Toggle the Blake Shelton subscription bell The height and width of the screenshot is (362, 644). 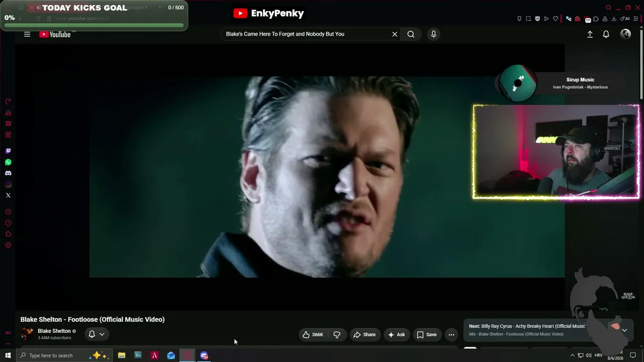pos(97,334)
